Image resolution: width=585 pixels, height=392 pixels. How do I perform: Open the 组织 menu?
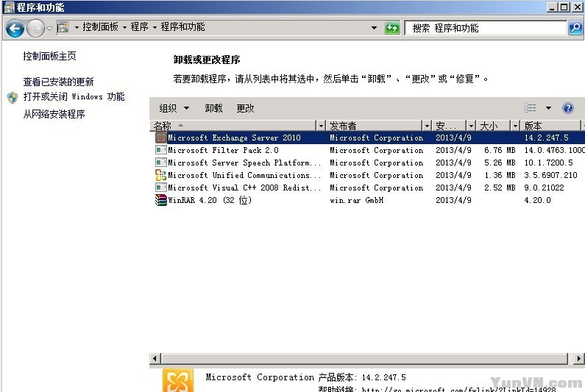coord(174,108)
